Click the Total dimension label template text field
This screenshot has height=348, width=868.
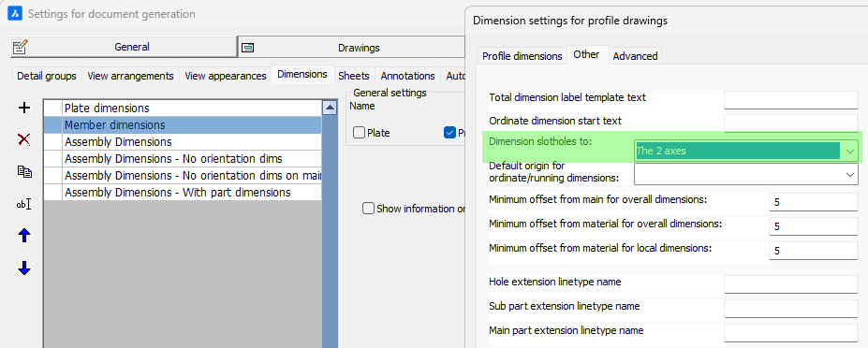[791, 100]
